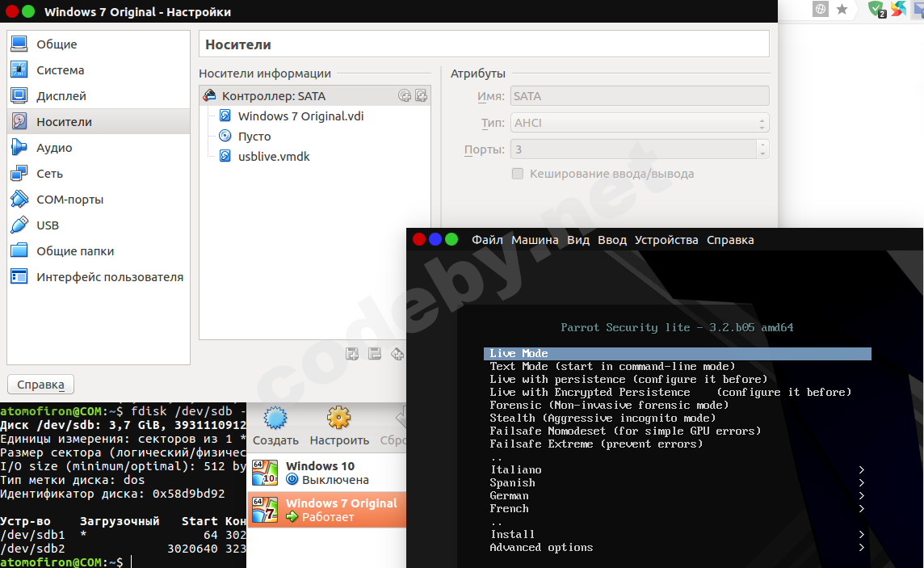
Task: Click the green shield extension icon
Action: 876,10
